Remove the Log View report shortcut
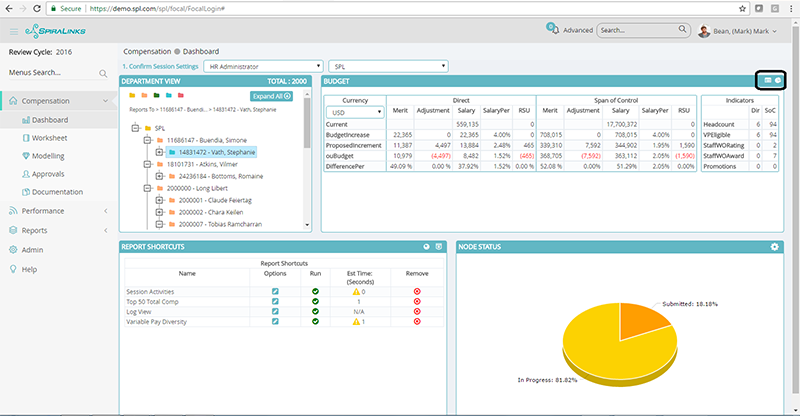 pyautogui.click(x=416, y=311)
